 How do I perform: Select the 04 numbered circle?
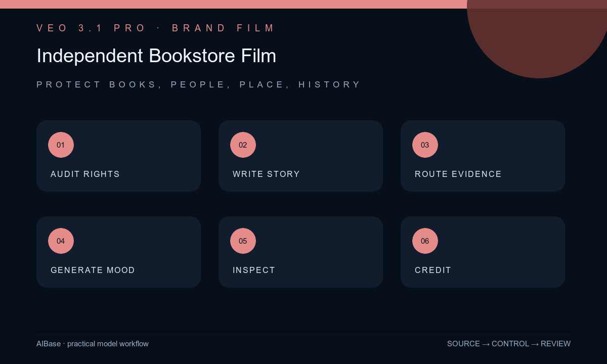[61, 241]
